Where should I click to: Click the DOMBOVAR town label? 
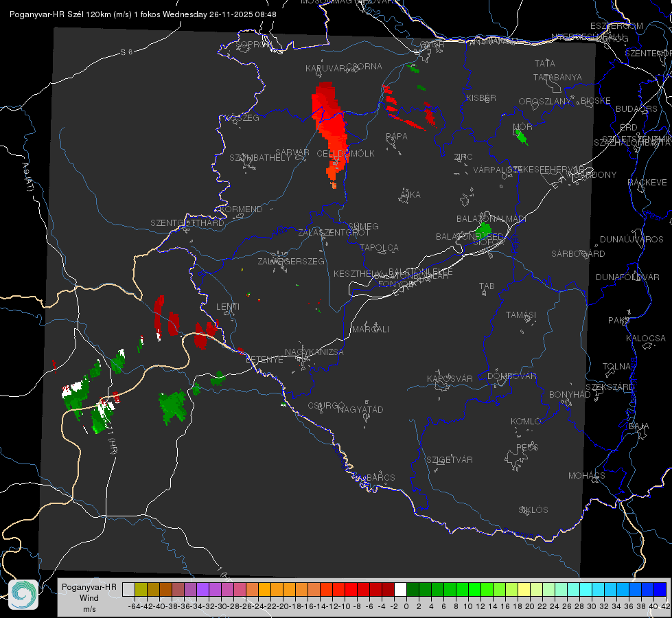511,376
